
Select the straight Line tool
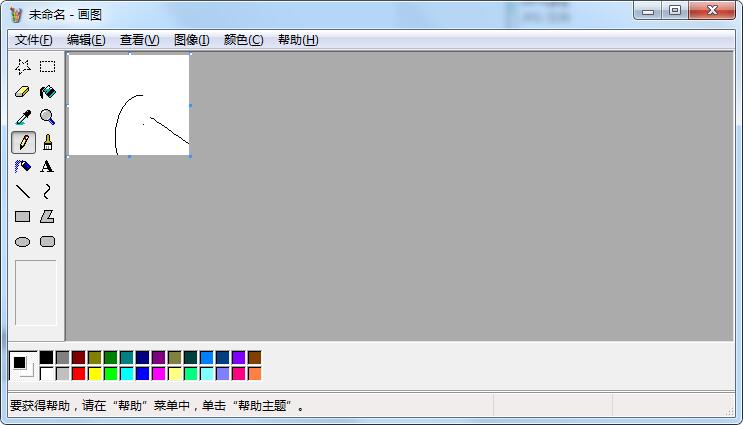click(x=23, y=192)
